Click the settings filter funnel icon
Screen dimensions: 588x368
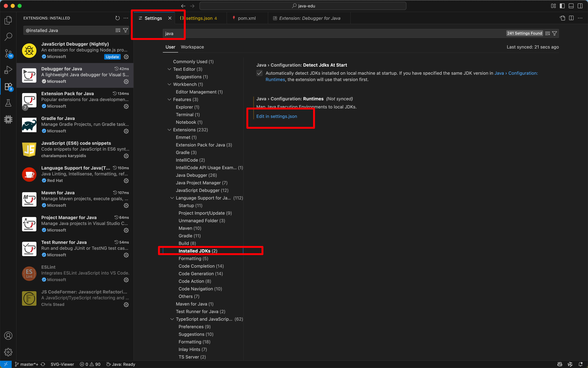click(x=554, y=33)
